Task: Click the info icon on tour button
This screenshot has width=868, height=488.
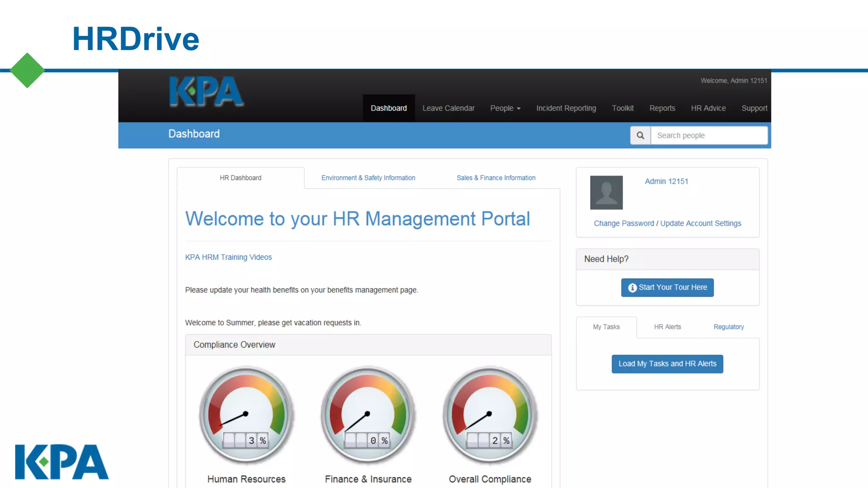Action: (632, 288)
